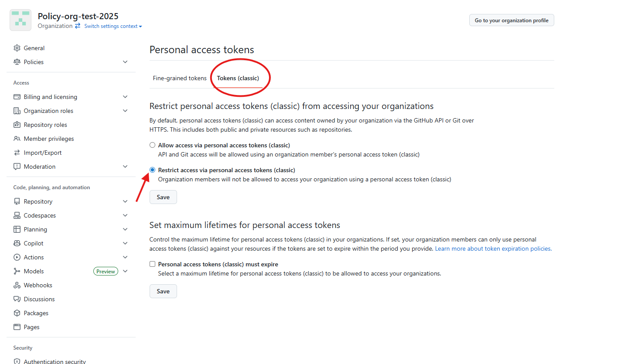This screenshot has height=364, width=638.
Task: Click the Packages box icon
Action: (x=17, y=313)
